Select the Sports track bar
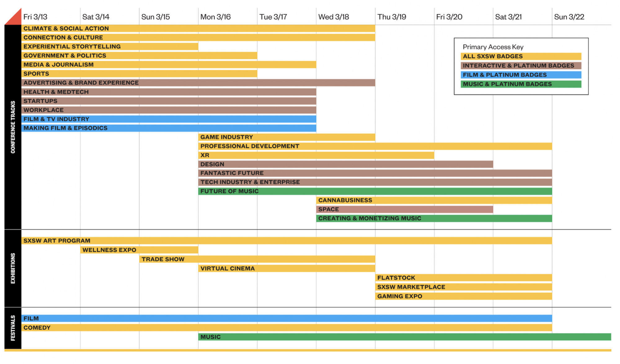 139,74
